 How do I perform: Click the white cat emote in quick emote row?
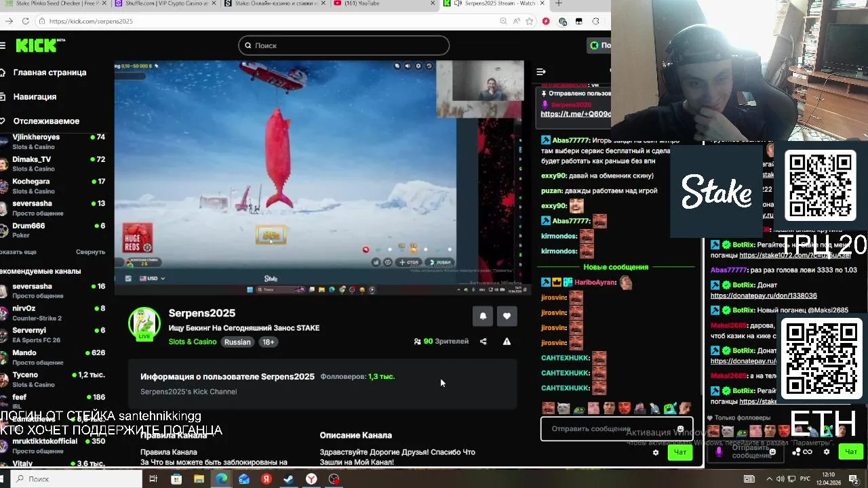click(564, 408)
